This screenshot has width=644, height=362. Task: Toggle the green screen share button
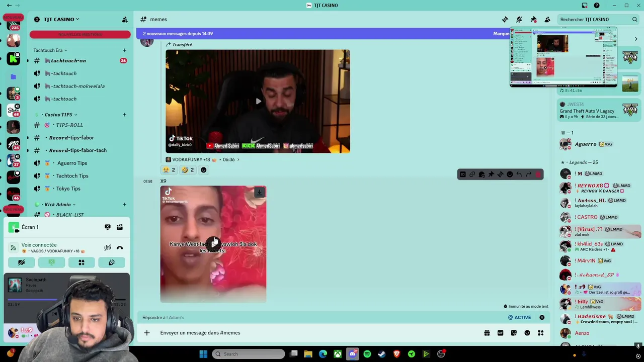pyautogui.click(x=51, y=262)
